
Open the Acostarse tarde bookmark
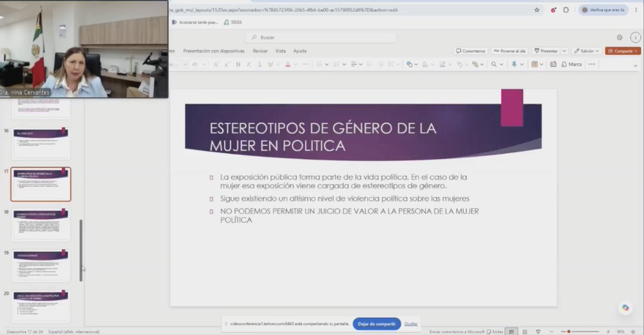pos(195,22)
